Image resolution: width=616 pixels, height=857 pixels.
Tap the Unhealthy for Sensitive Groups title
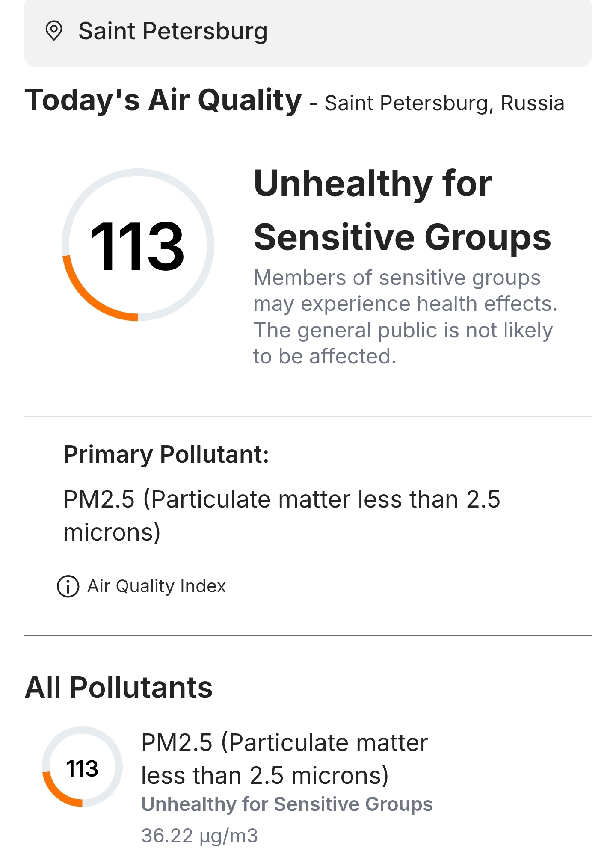[x=402, y=210]
